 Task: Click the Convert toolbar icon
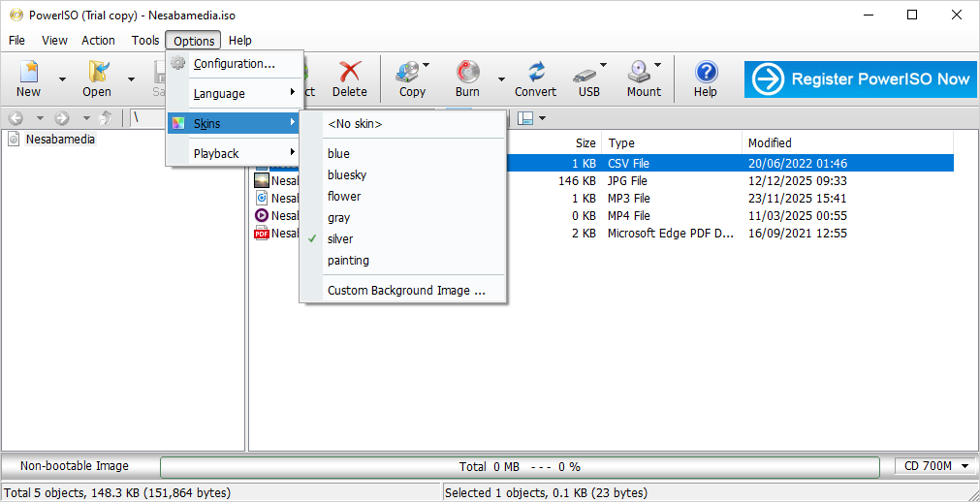[535, 72]
